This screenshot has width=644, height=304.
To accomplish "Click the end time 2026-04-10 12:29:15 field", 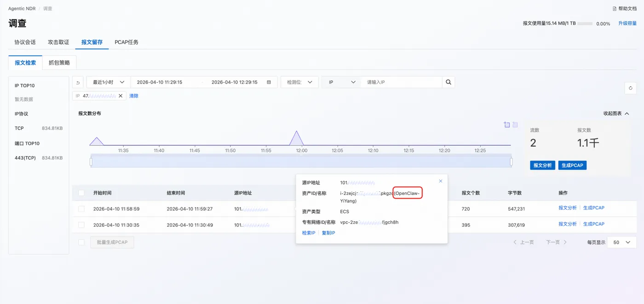I will [234, 82].
